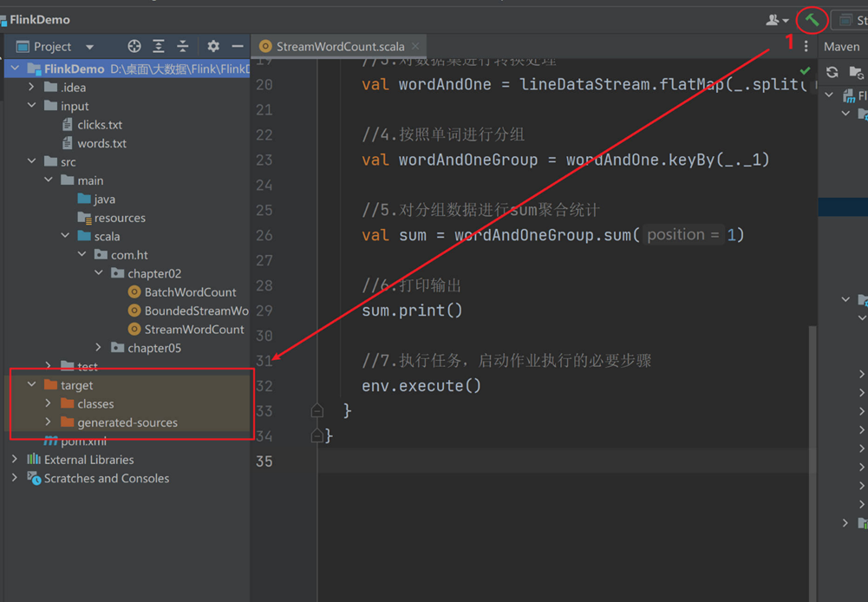Screen dimensions: 868x602
Task: Toggle the target folder selection highlight
Action: 74,384
